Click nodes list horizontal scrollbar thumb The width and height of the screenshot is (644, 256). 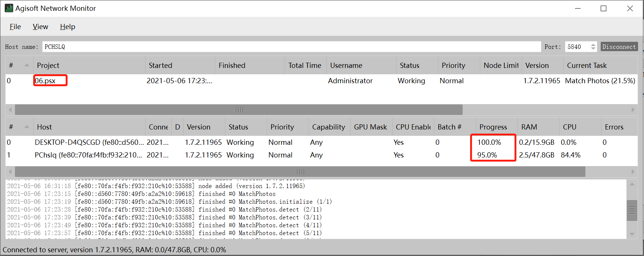300,172
